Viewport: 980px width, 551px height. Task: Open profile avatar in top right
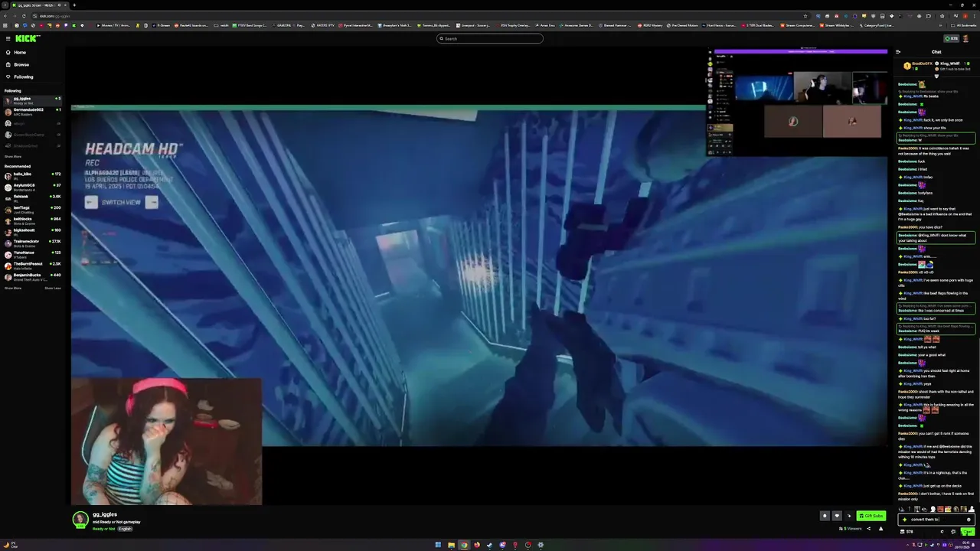966,38
